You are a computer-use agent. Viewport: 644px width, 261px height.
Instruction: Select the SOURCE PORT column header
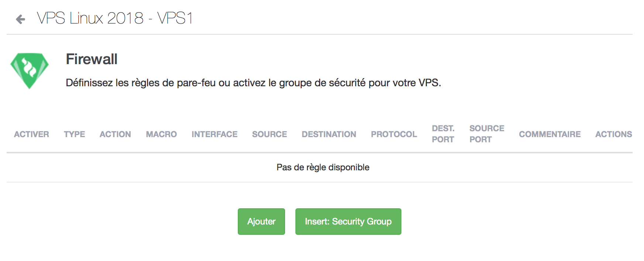point(487,134)
